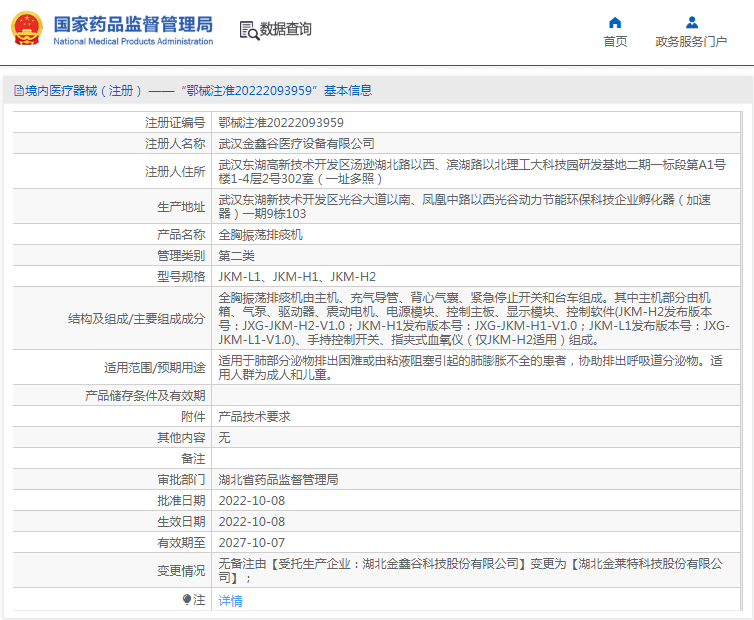This screenshot has width=754, height=620.
Task: Open the 详情 details link
Action: [230, 600]
